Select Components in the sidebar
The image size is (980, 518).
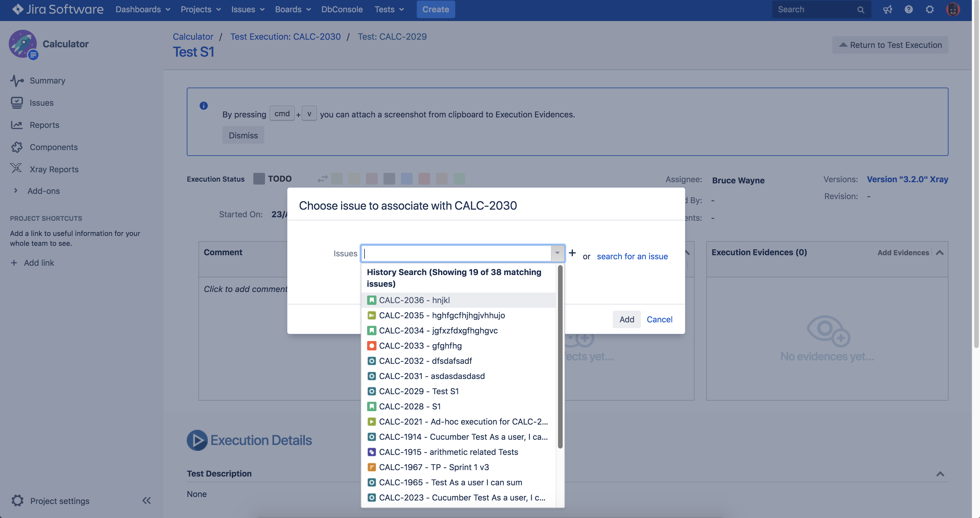pyautogui.click(x=54, y=147)
